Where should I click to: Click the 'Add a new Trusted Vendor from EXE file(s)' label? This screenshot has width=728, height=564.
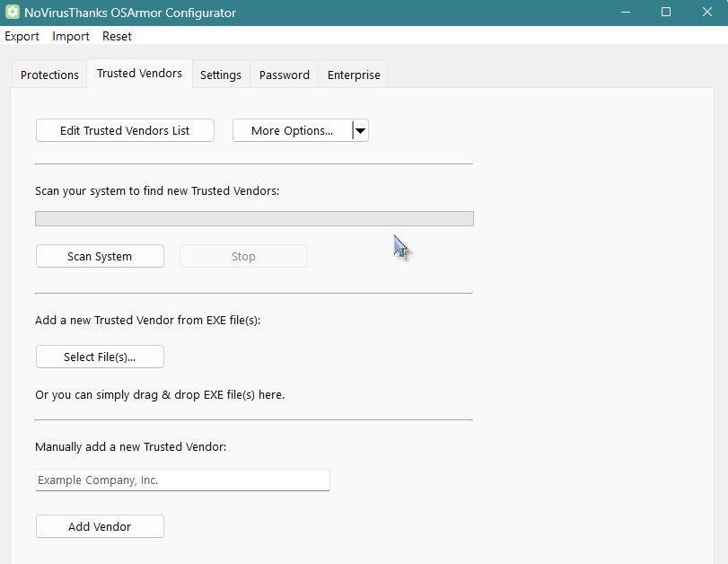click(147, 320)
